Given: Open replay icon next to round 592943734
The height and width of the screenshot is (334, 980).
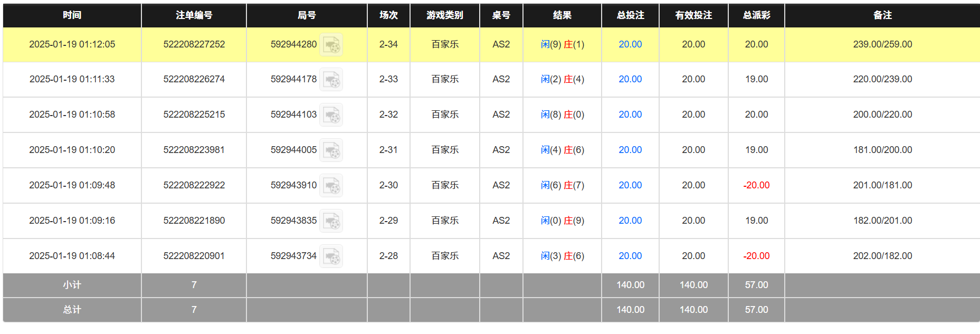Looking at the screenshot, I should [331, 256].
